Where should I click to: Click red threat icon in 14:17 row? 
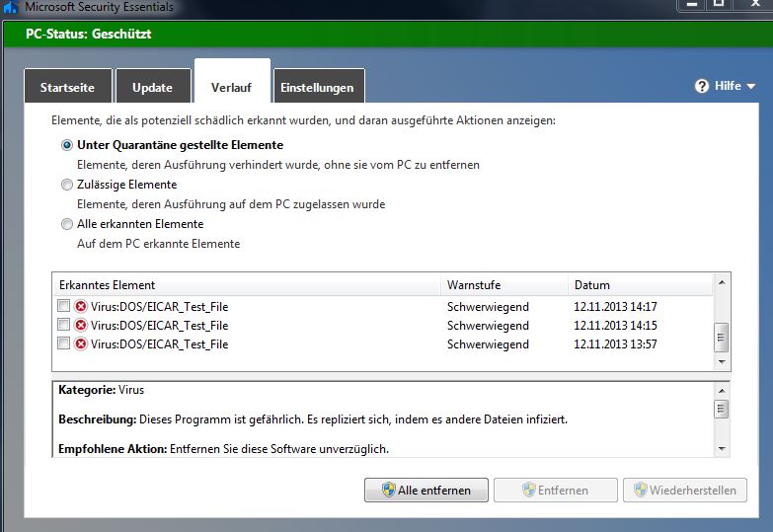click(81, 306)
